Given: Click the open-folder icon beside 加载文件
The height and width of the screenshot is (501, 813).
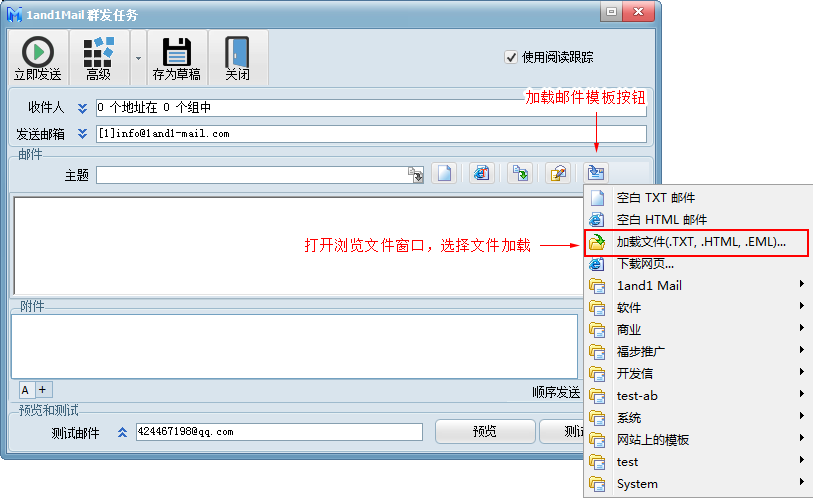Looking at the screenshot, I should [597, 242].
